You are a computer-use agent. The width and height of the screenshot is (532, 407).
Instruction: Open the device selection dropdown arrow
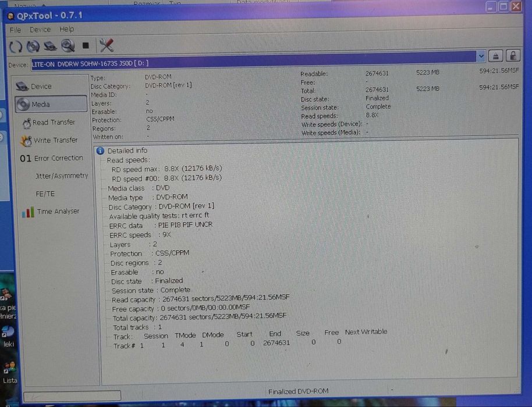point(481,56)
